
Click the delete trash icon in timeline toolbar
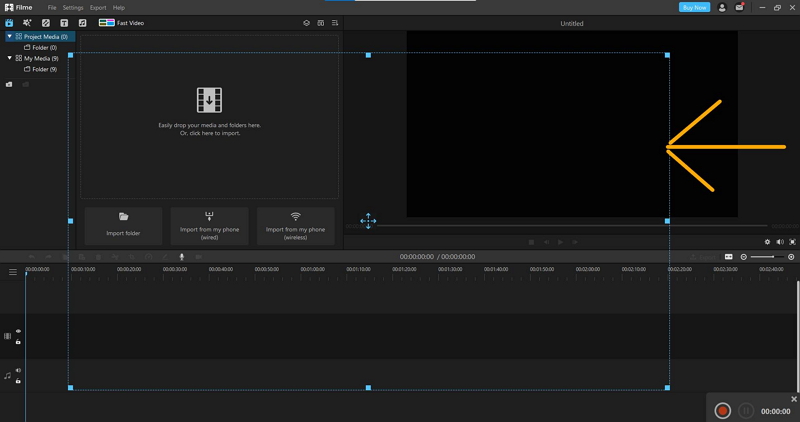[x=98, y=257]
